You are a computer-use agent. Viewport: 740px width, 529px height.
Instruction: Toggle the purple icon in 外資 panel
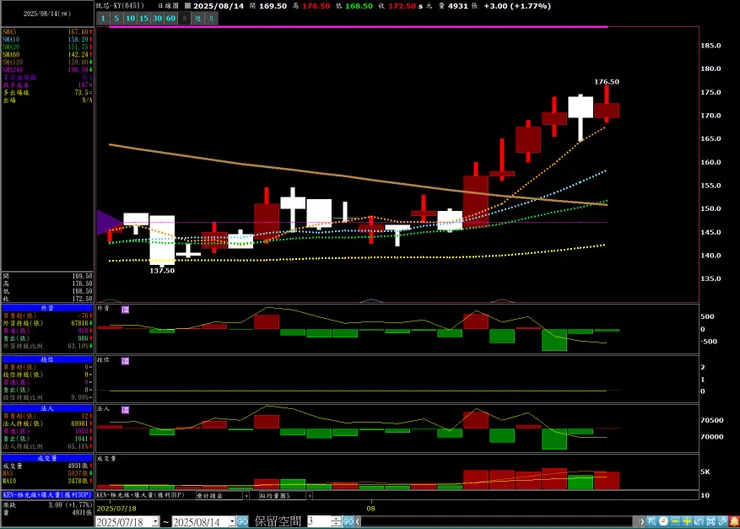125,310
